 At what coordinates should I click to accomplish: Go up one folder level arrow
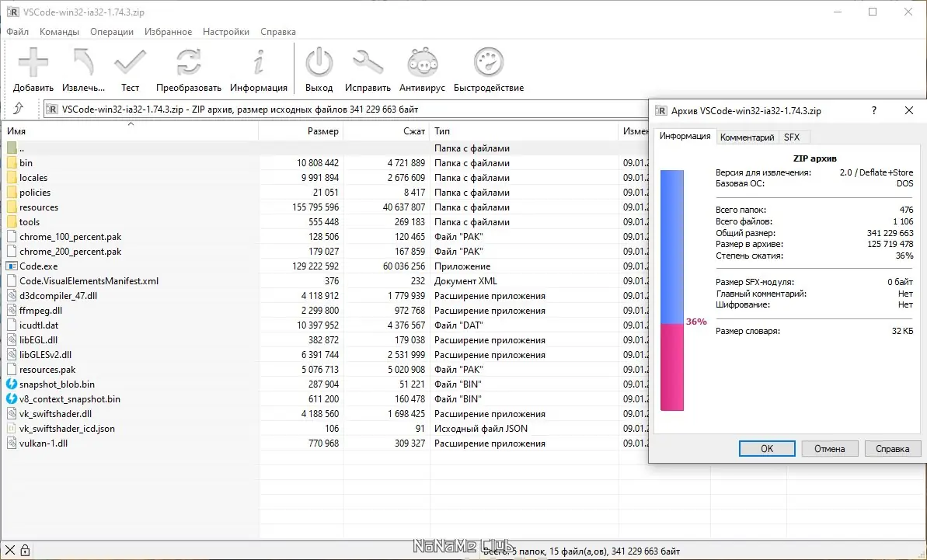[x=19, y=108]
